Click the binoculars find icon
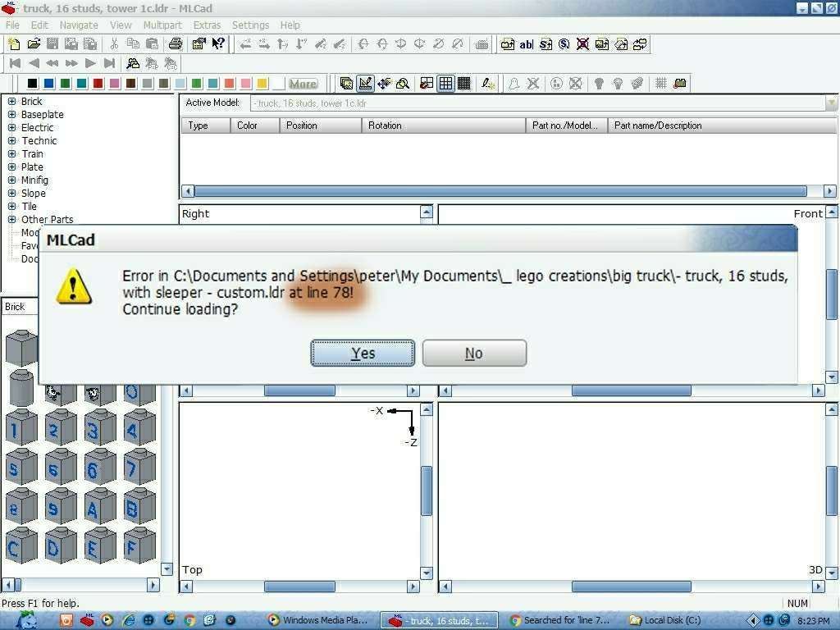 tap(133, 63)
